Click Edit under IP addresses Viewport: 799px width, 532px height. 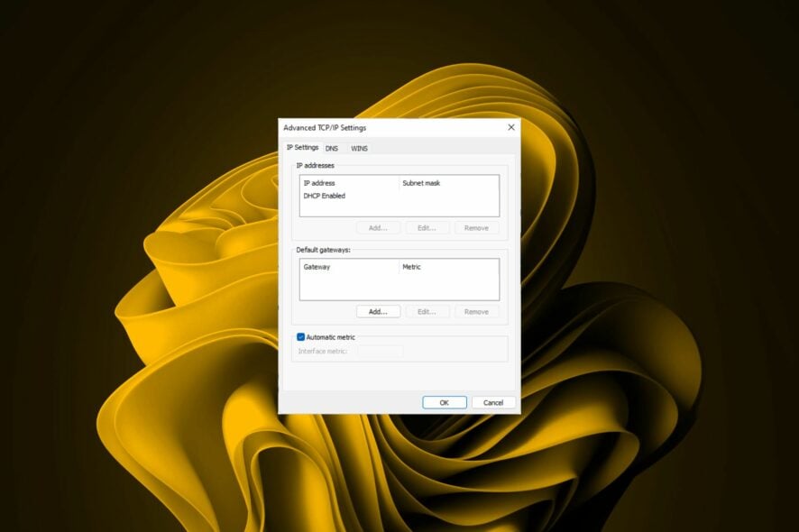coord(427,227)
